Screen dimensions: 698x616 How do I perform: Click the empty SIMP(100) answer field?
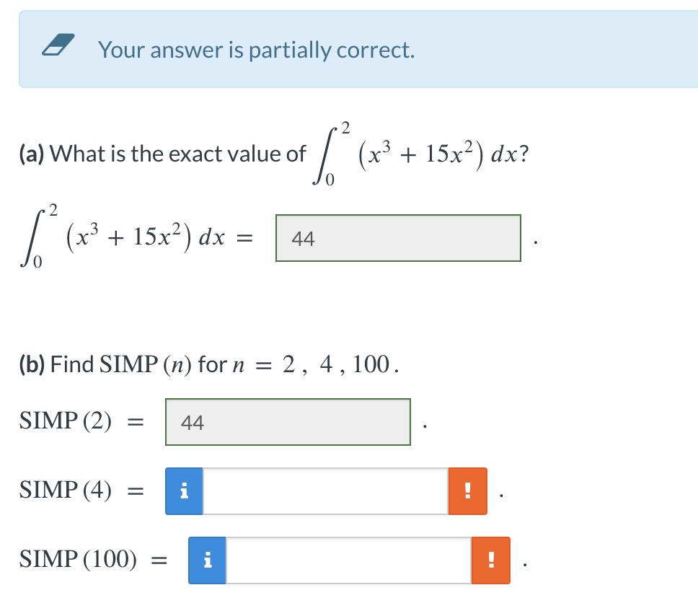coord(350,560)
